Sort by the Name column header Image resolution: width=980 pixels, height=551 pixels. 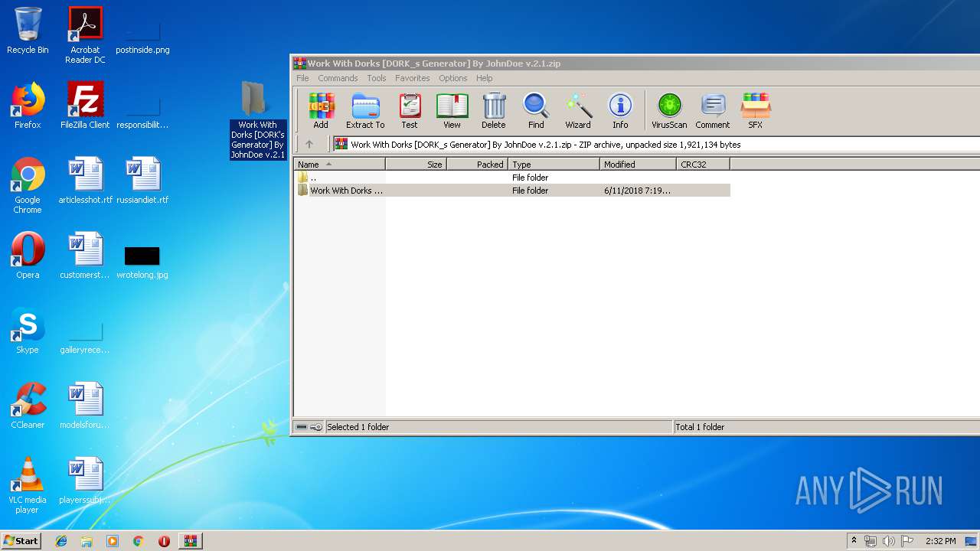340,165
